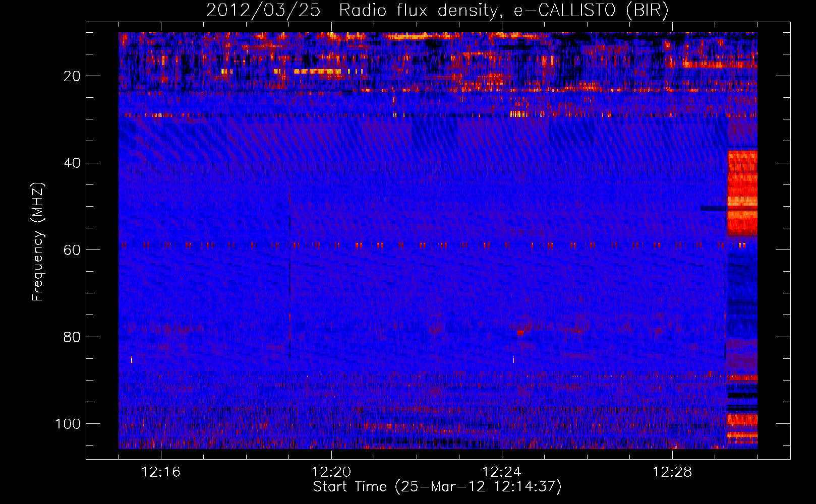The width and height of the screenshot is (816, 504).
Task: Click the bright red radio burst near 12:29
Action: 742,193
